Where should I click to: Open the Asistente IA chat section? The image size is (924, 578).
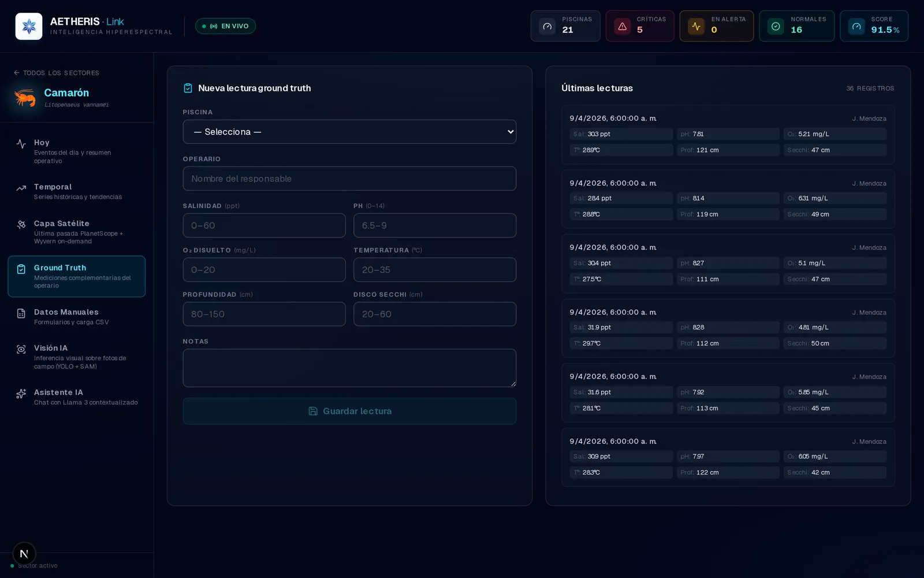77,397
